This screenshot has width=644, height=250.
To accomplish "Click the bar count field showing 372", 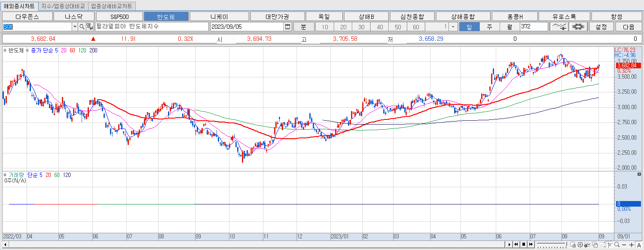I will [534, 27].
